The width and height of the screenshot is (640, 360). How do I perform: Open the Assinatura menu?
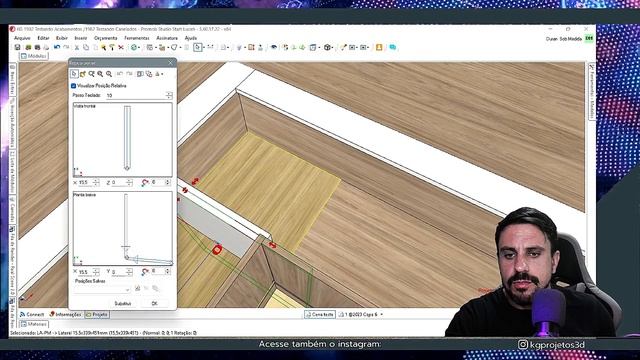tap(167, 38)
